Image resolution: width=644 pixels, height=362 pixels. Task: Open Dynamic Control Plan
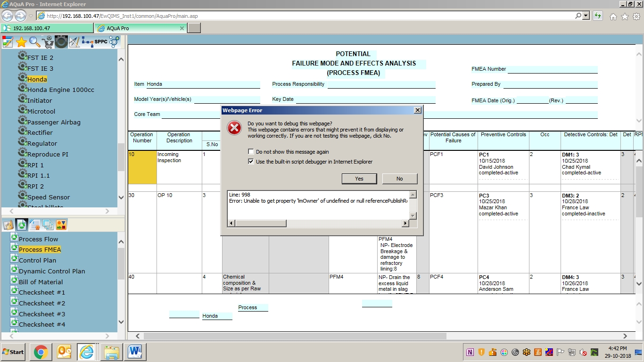click(x=52, y=271)
